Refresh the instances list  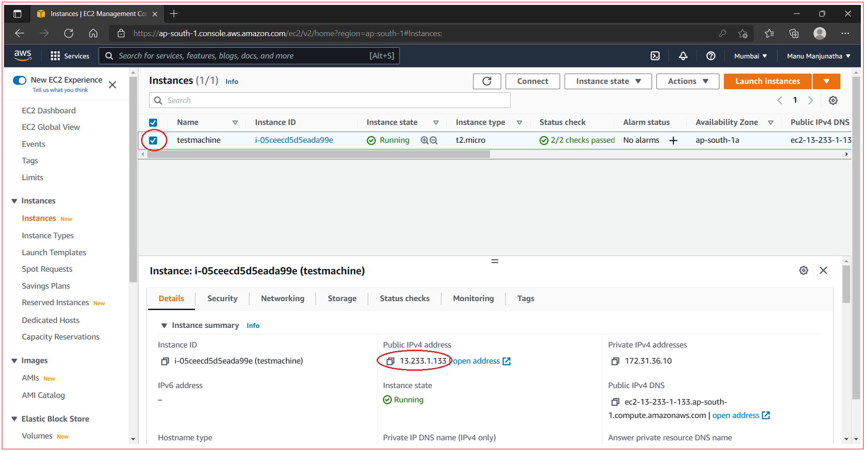click(x=487, y=81)
